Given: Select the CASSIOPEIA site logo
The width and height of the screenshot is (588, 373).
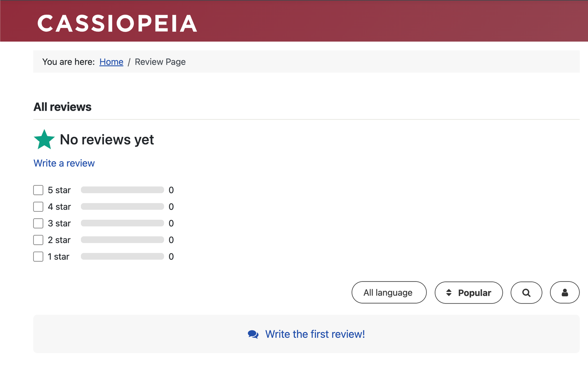Looking at the screenshot, I should [117, 24].
